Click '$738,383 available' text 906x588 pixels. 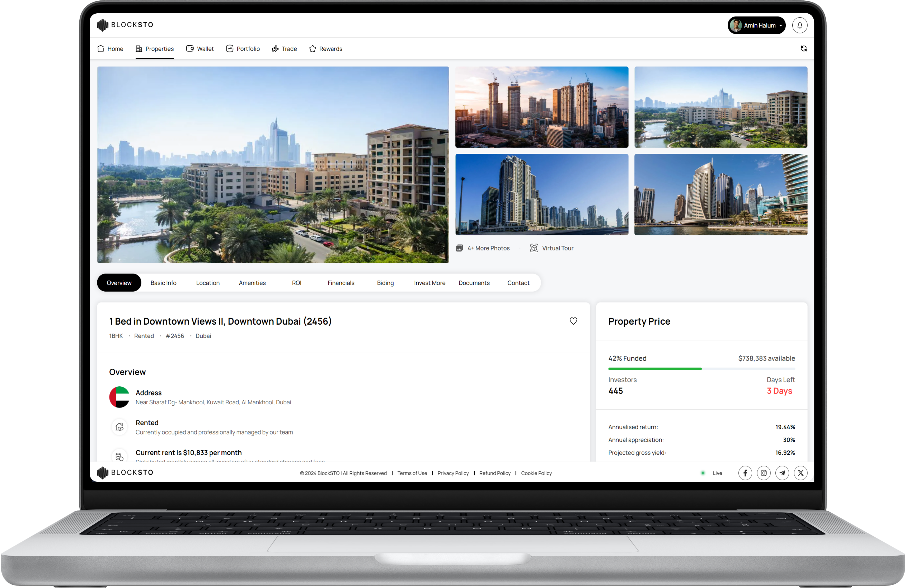point(766,358)
